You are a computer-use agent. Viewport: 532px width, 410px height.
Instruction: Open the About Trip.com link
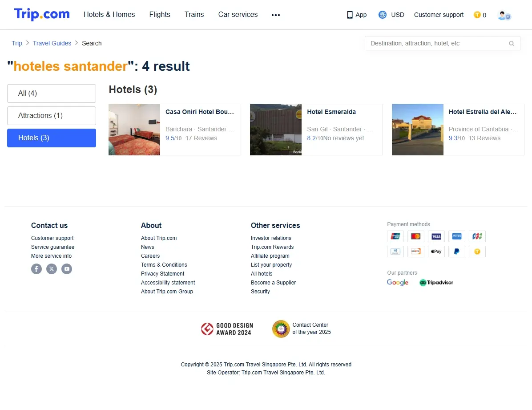159,238
